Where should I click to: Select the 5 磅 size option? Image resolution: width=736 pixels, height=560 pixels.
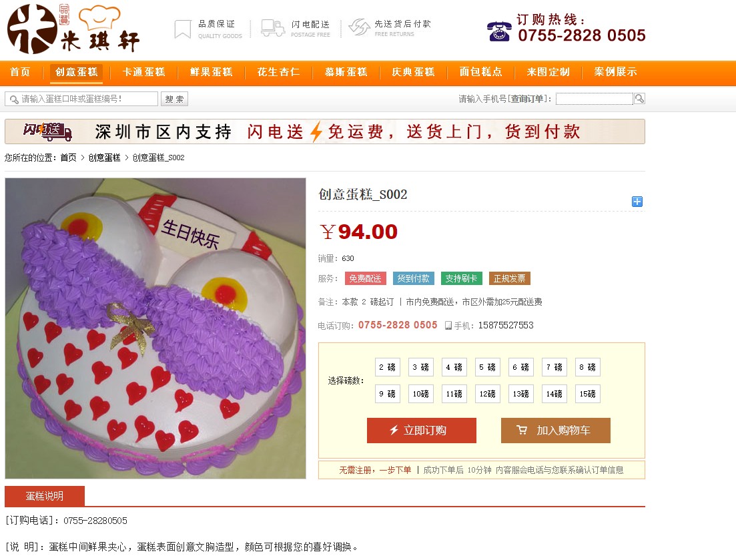click(487, 367)
